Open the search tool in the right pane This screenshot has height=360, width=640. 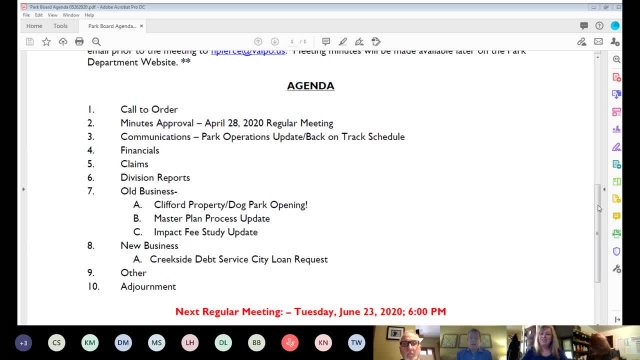(x=616, y=60)
